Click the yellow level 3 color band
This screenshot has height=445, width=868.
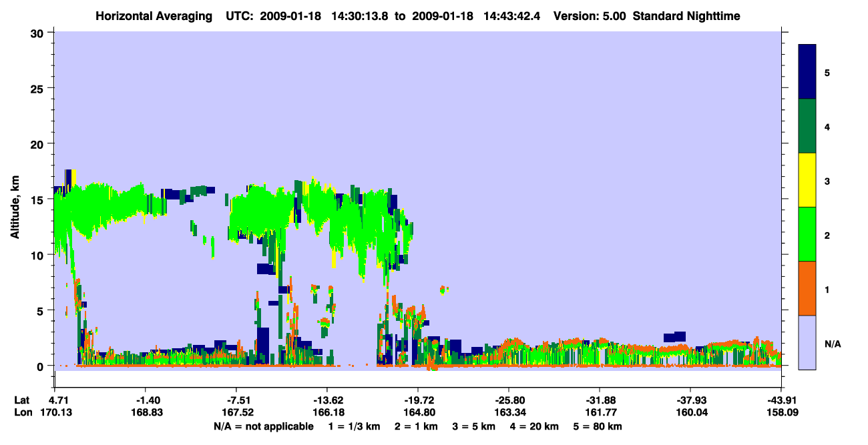pos(807,180)
